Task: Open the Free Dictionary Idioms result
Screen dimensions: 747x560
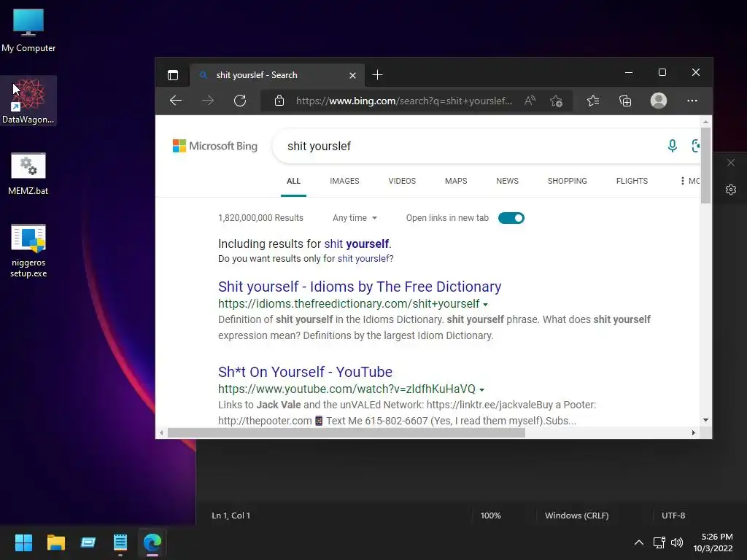Action: point(360,287)
